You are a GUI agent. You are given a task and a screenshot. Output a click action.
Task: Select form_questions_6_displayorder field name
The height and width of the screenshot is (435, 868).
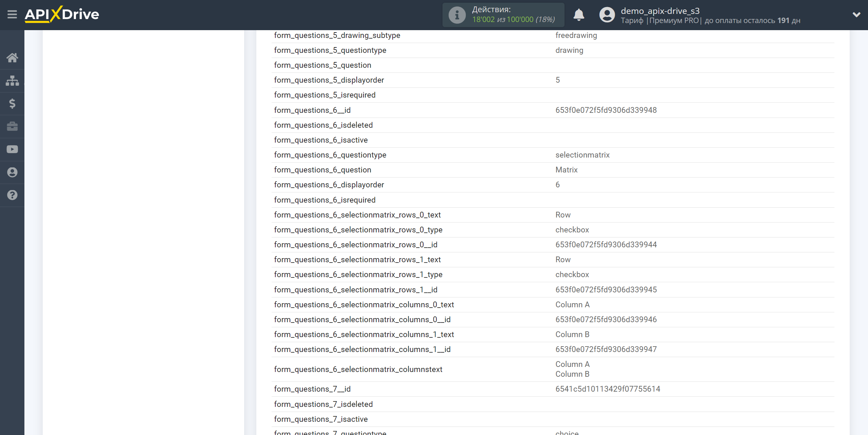329,185
